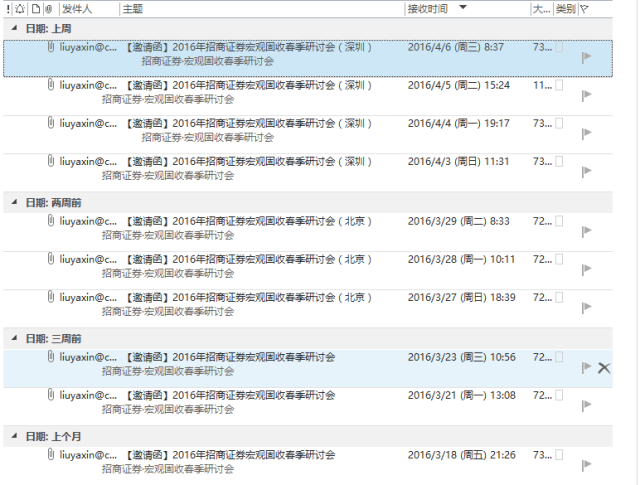Viewport: 640px width, 485px height.
Task: Open 北京 invitation received 2016/3/28 10:11
Action: (308, 270)
